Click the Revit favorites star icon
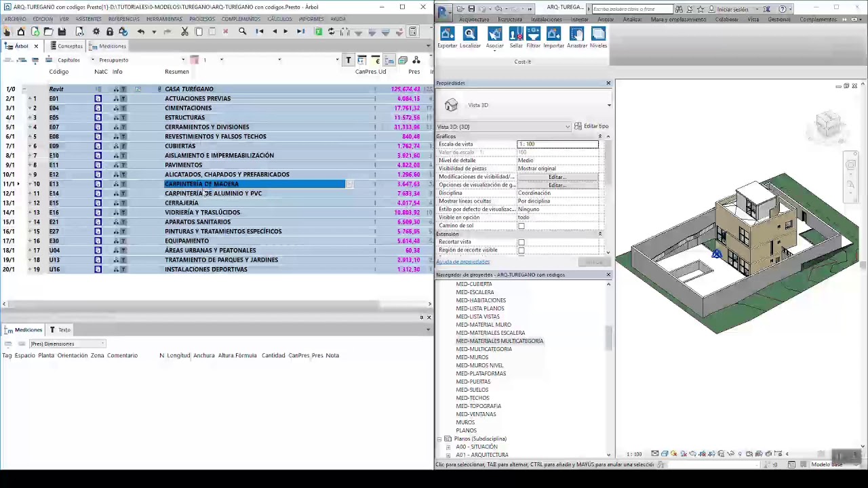 pyautogui.click(x=701, y=9)
